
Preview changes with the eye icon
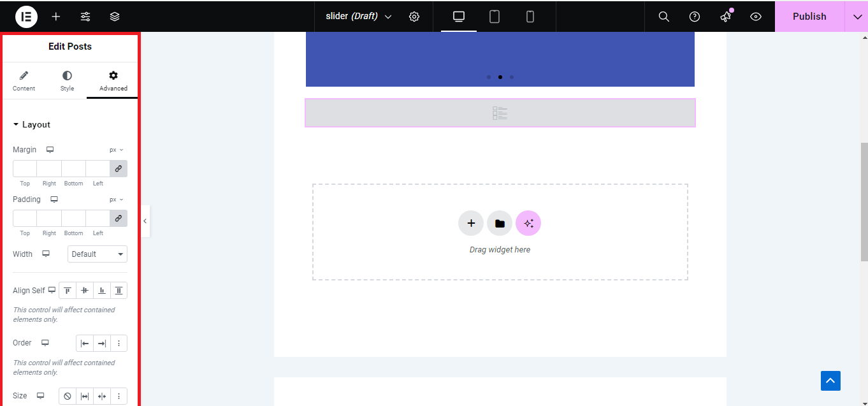(756, 17)
